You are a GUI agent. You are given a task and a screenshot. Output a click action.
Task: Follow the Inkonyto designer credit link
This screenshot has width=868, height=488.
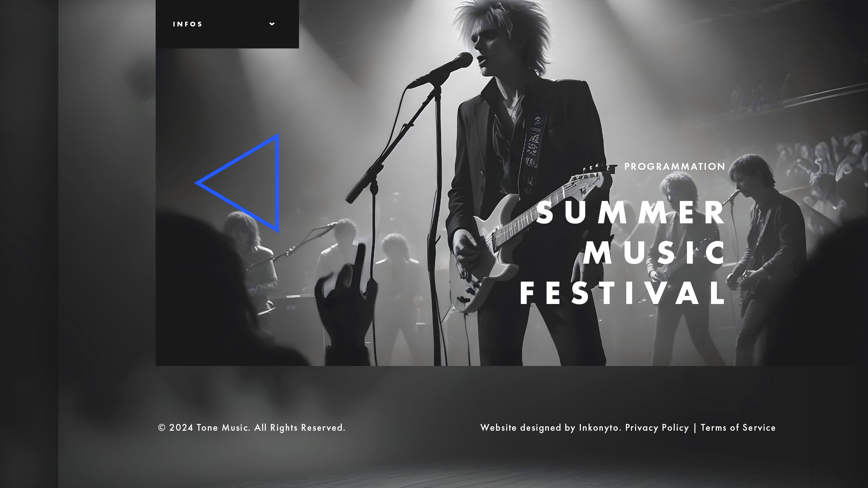[600, 428]
